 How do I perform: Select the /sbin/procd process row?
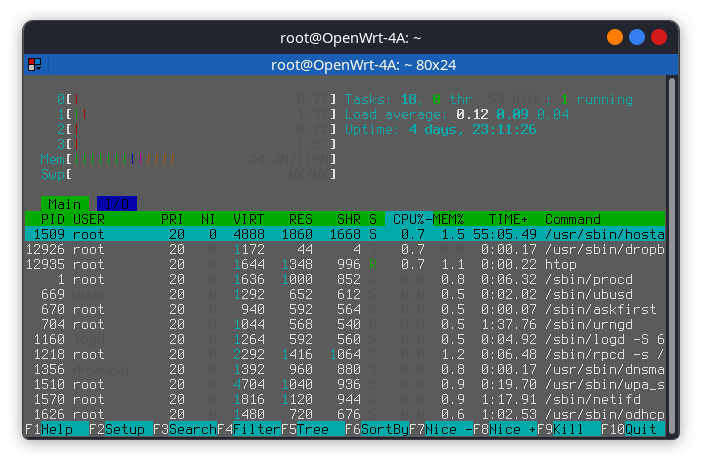pyautogui.click(x=345, y=279)
